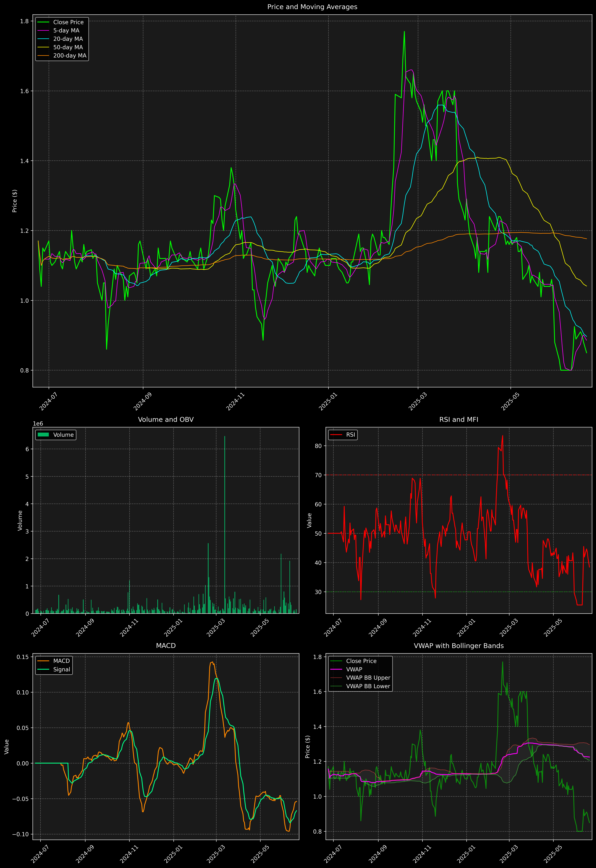This screenshot has height=868, width=596.
Task: Click "Close Price" in the VWAP chart legend
Action: (361, 661)
